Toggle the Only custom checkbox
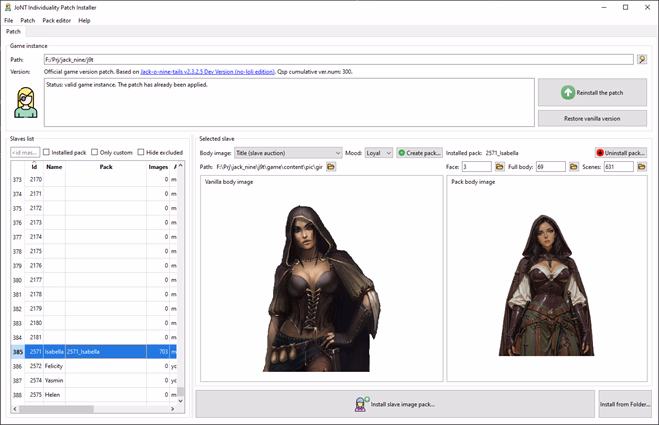 click(95, 152)
